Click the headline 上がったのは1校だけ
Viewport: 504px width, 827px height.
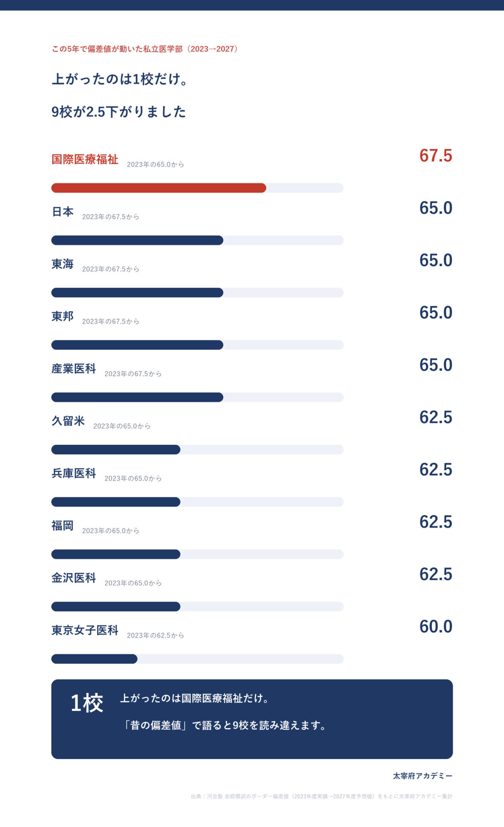point(120,79)
